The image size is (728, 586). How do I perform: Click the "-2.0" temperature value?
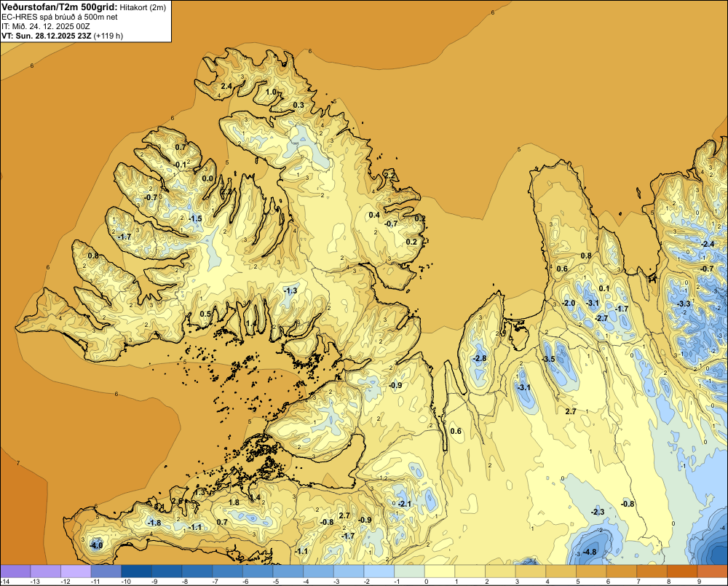click(x=569, y=303)
